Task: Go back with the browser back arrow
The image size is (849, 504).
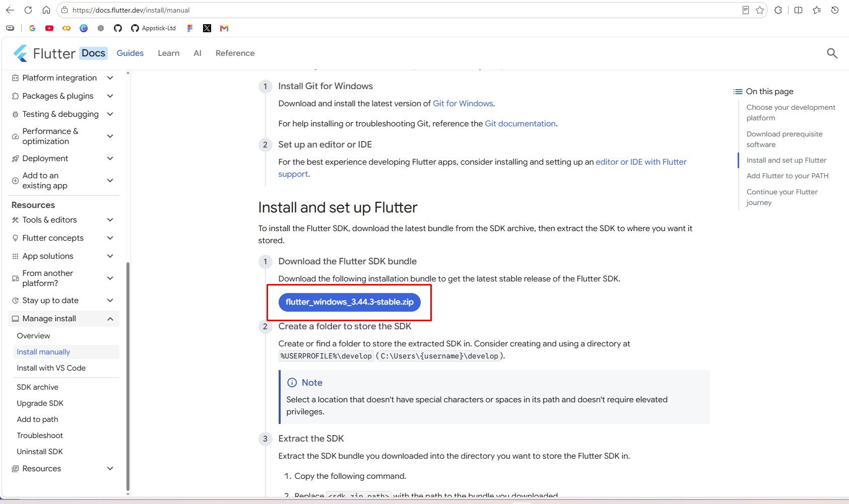Action: point(10,10)
